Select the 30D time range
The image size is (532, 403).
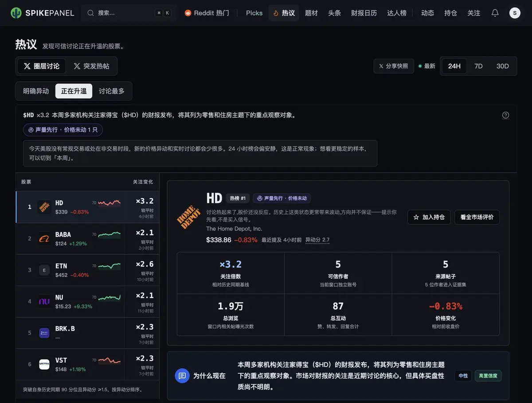[x=502, y=66]
